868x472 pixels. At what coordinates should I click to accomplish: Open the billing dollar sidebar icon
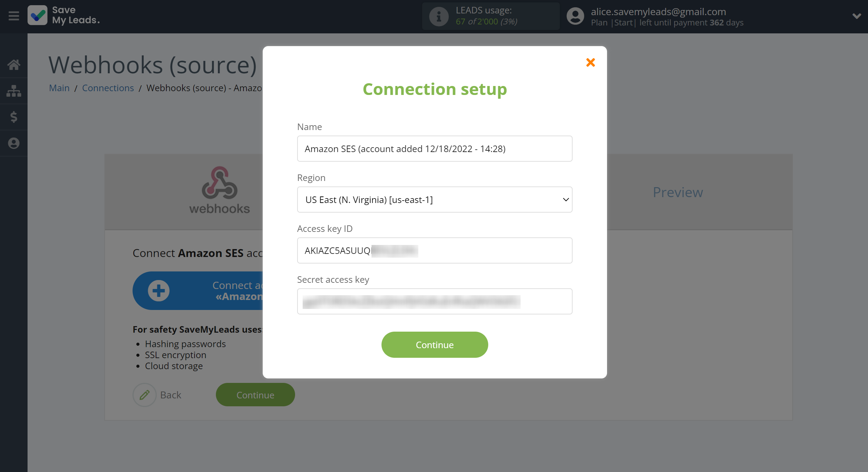coord(14,117)
